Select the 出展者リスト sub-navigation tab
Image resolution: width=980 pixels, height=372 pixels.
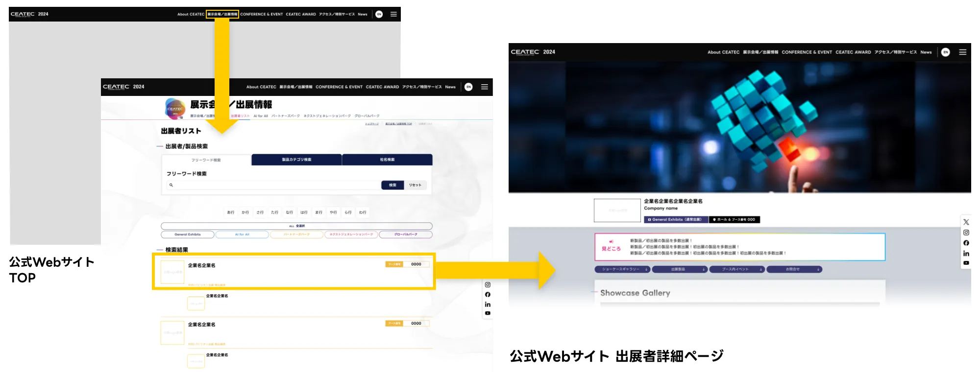(240, 116)
